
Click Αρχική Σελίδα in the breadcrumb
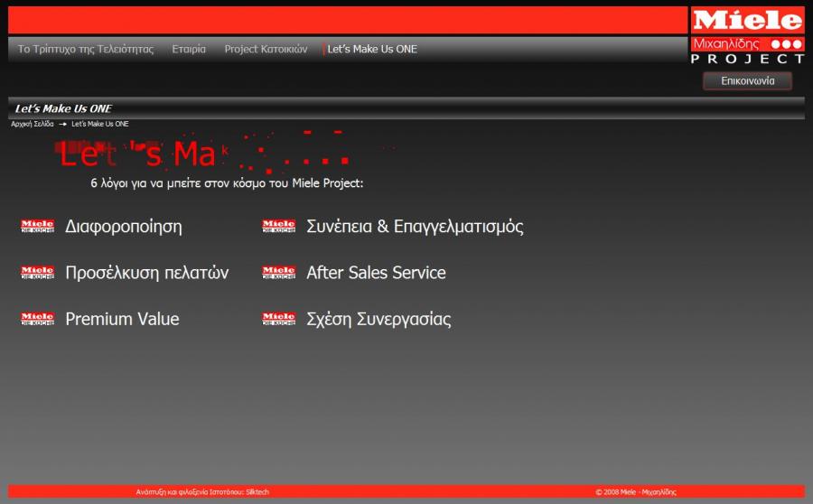tap(33, 124)
